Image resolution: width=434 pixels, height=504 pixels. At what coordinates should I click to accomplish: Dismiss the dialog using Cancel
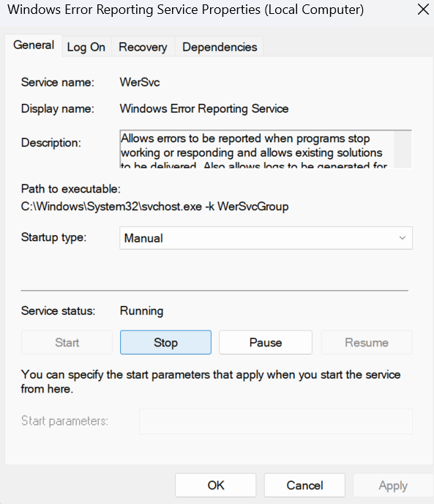(x=304, y=485)
